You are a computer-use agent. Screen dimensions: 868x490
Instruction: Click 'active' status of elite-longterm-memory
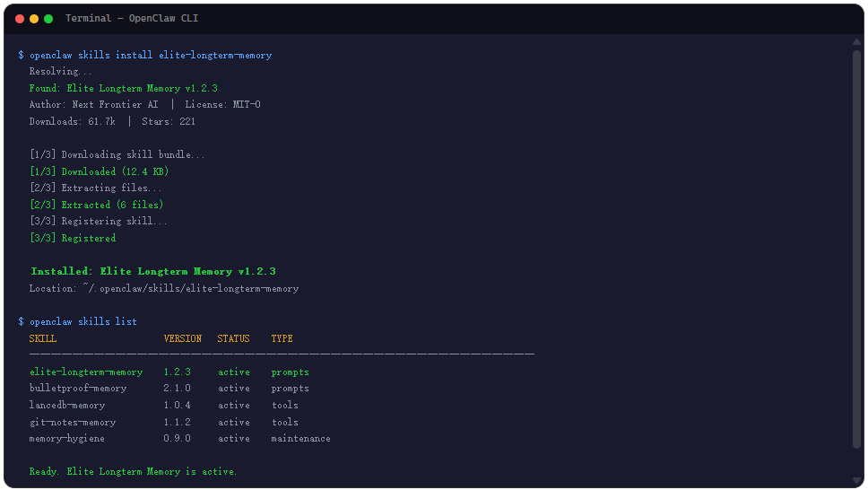tap(234, 372)
